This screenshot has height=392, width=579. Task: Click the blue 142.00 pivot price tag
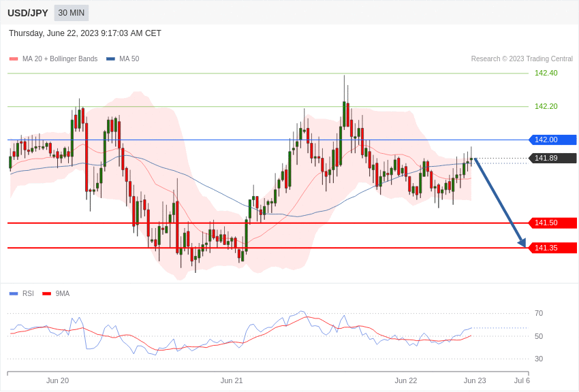click(552, 140)
